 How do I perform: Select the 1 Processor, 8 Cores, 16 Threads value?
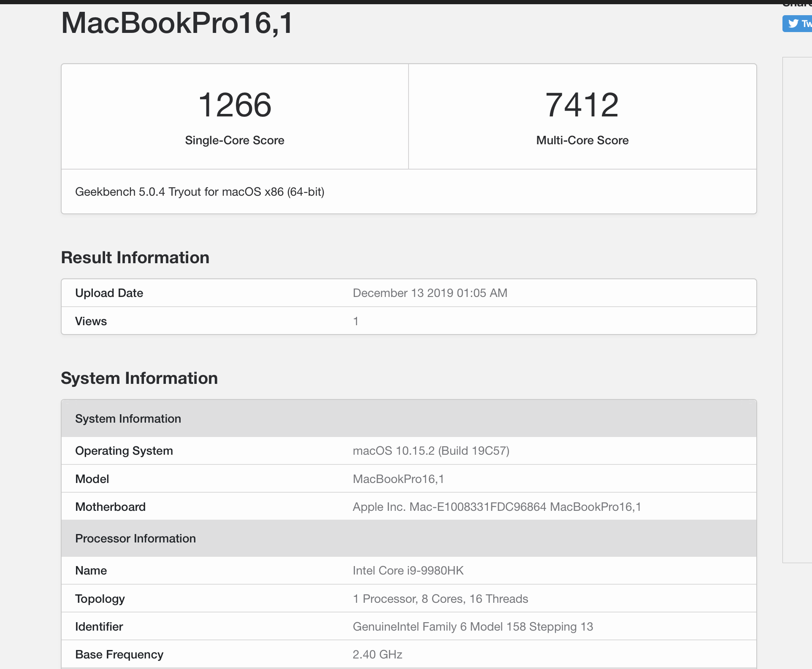coord(441,599)
